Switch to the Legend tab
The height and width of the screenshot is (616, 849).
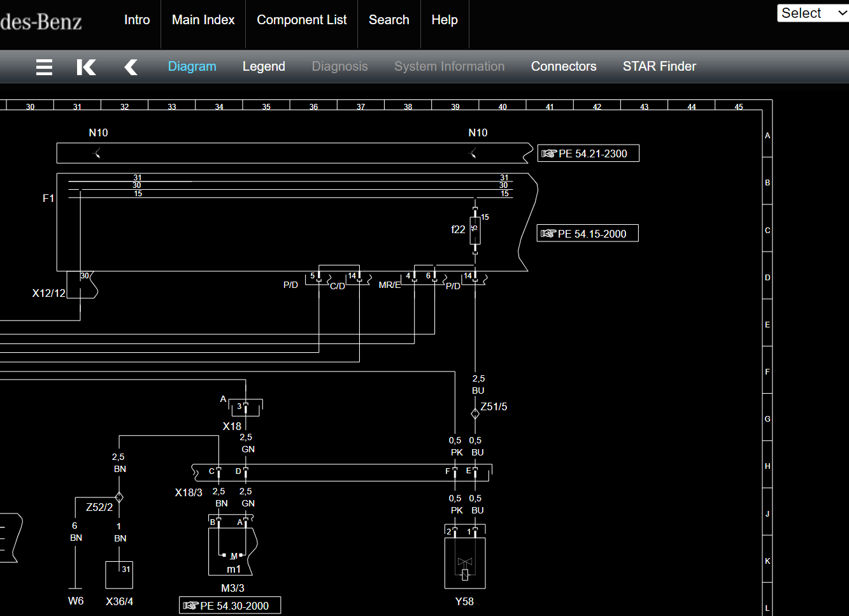264,66
